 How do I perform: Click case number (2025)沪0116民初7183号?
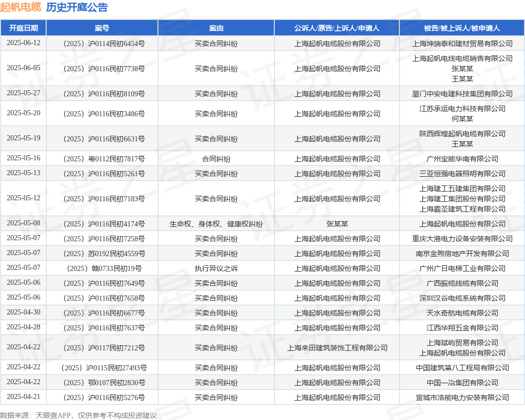(x=104, y=199)
